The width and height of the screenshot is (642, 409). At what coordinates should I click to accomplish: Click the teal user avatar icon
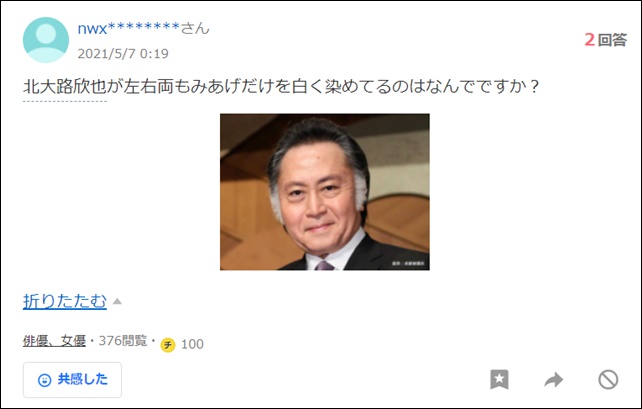(46, 40)
